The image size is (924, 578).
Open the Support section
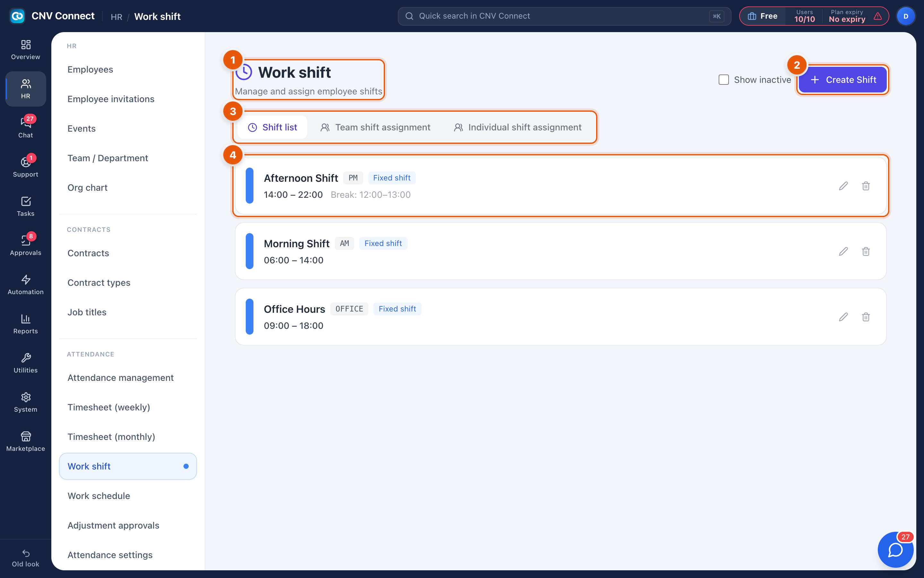click(x=26, y=167)
